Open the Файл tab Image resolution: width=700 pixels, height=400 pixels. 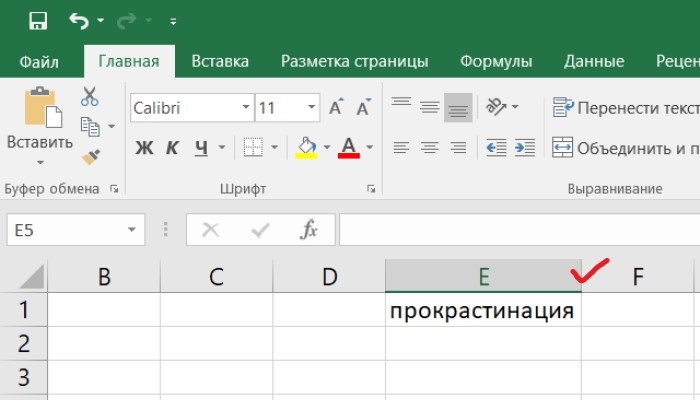point(39,61)
